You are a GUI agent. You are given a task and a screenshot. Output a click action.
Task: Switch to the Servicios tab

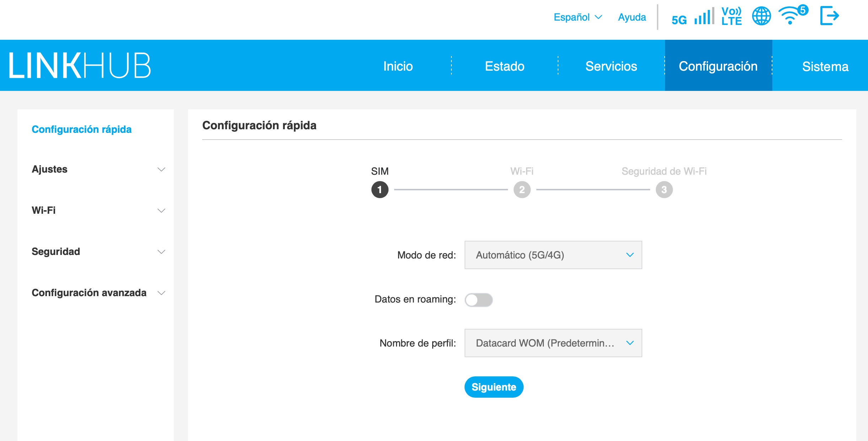coord(611,66)
